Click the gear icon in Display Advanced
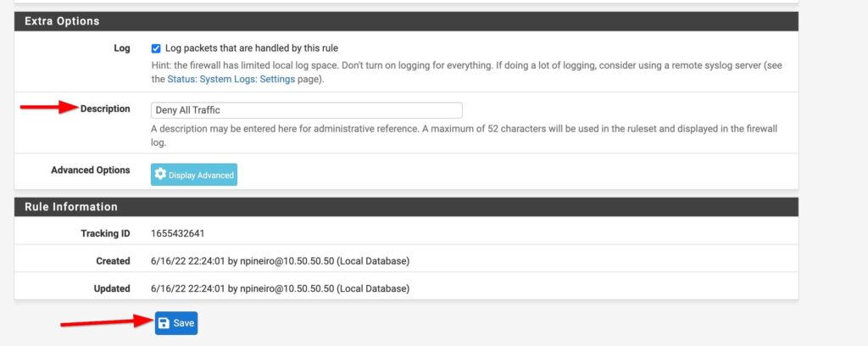Screen dimensions: 868x346 tap(160, 175)
